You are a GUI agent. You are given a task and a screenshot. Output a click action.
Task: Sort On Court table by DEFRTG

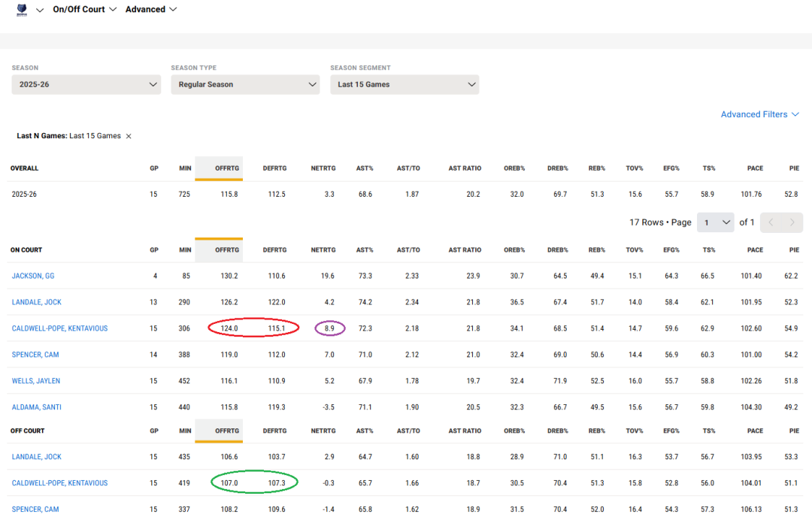(x=273, y=250)
